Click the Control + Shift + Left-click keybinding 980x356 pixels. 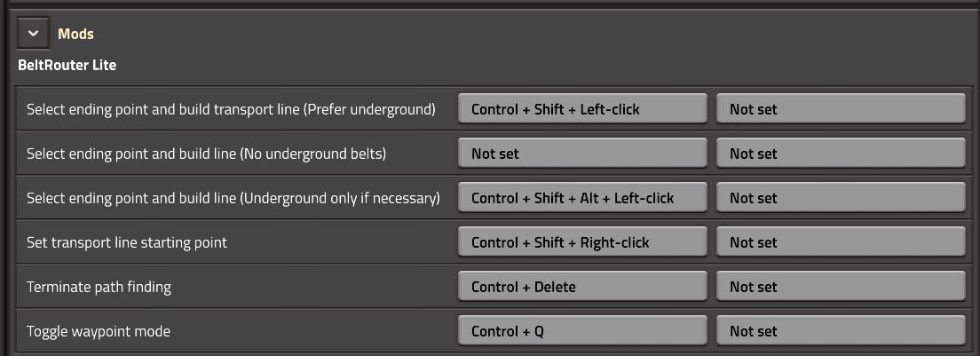click(x=582, y=109)
